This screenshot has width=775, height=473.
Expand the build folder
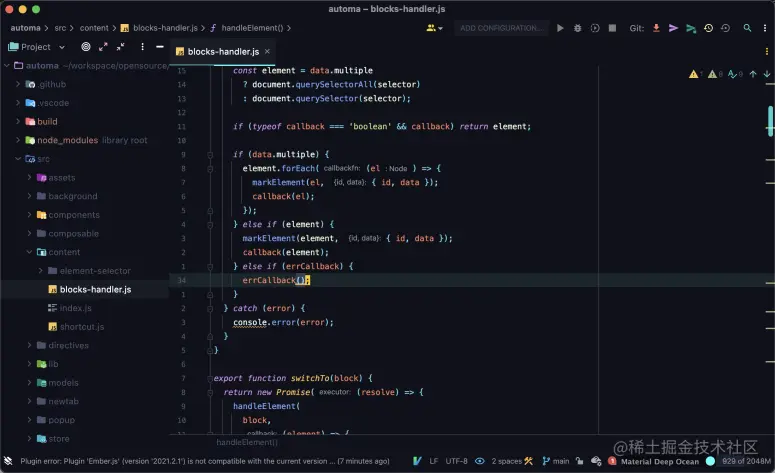coord(18,121)
